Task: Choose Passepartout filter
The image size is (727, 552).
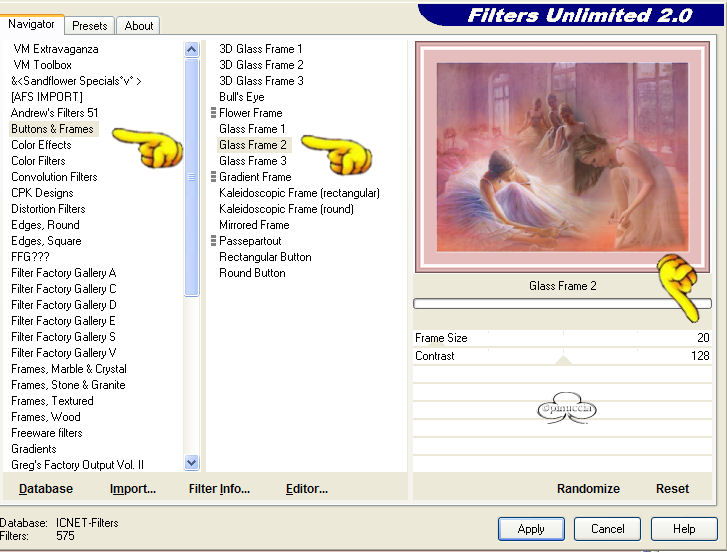Action: click(x=250, y=241)
